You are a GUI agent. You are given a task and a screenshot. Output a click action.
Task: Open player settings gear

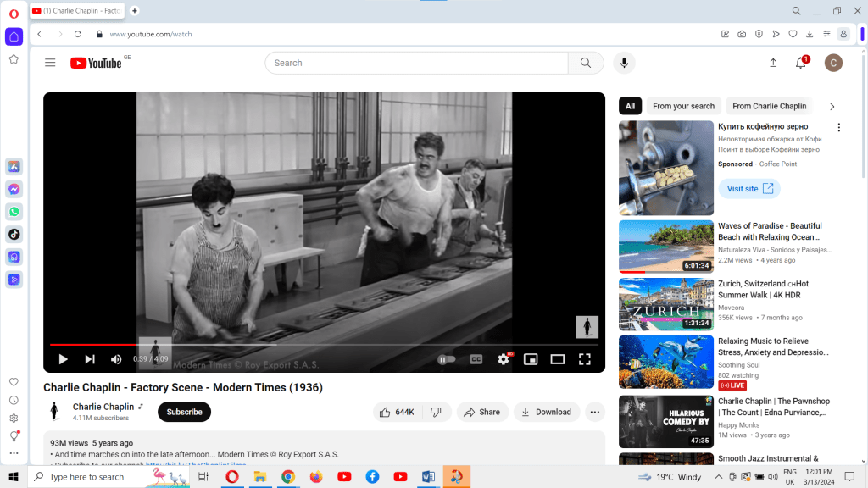(503, 359)
